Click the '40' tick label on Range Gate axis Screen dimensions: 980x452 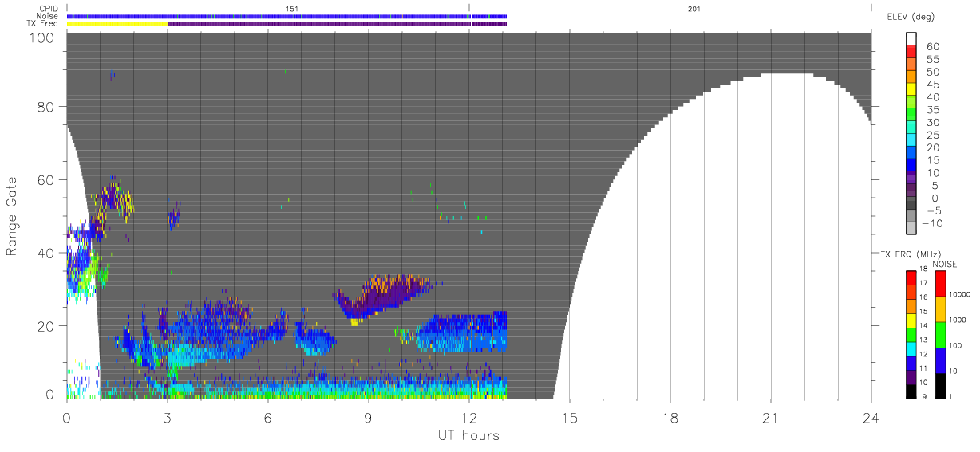[x=46, y=253]
